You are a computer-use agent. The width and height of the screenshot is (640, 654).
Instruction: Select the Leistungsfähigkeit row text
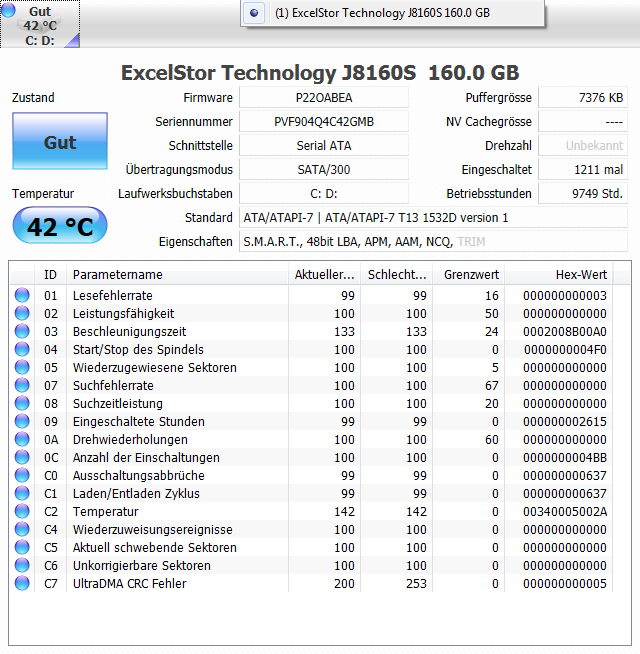tap(123, 313)
